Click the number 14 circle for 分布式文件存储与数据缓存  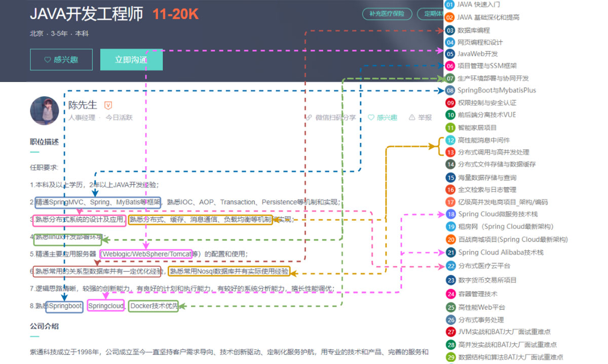(x=450, y=165)
